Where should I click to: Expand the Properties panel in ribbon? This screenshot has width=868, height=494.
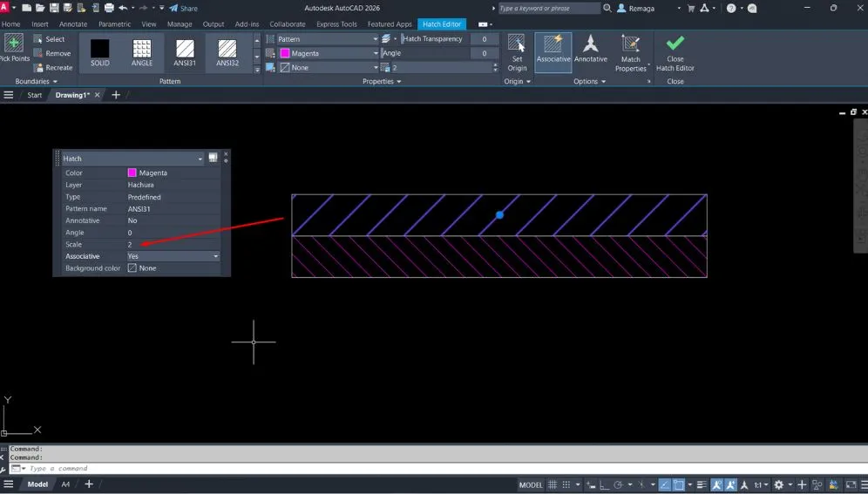[382, 81]
